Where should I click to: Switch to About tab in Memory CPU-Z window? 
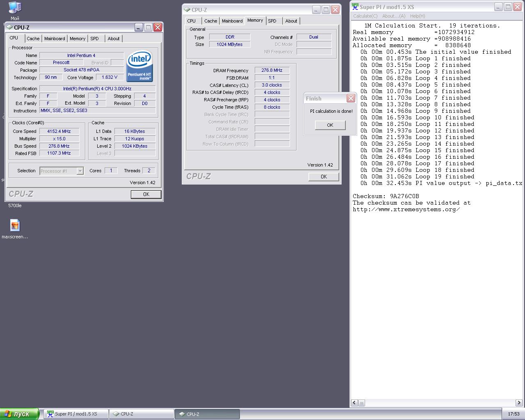point(291,21)
